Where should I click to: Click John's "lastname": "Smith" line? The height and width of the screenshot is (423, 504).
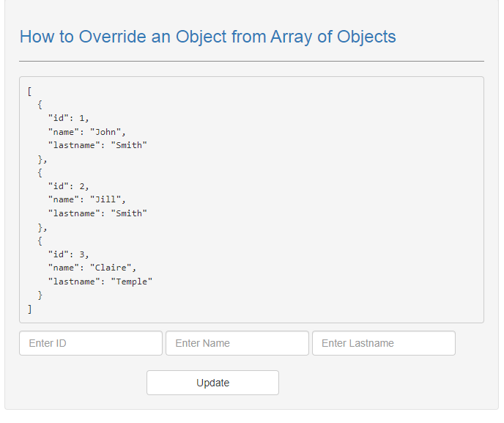97,145
